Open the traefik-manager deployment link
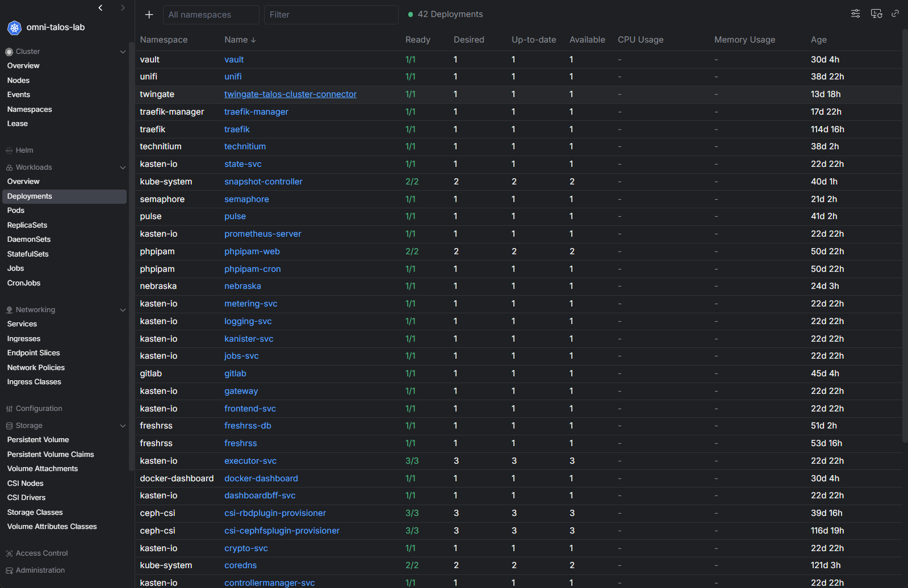The width and height of the screenshot is (908, 588). click(x=256, y=112)
